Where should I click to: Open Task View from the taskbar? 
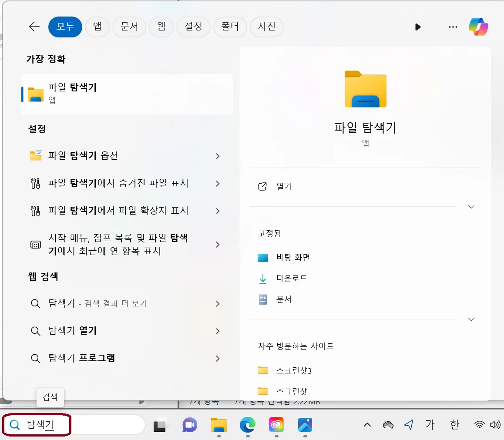(x=161, y=425)
